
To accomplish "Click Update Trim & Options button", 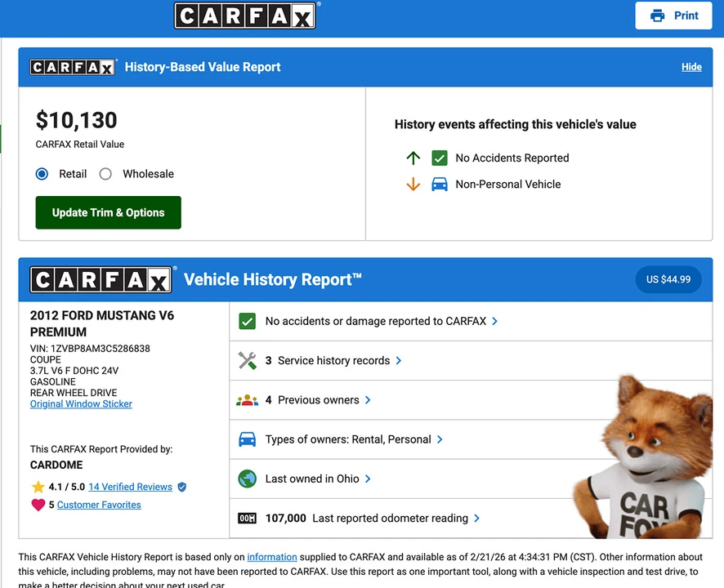I will click(109, 213).
